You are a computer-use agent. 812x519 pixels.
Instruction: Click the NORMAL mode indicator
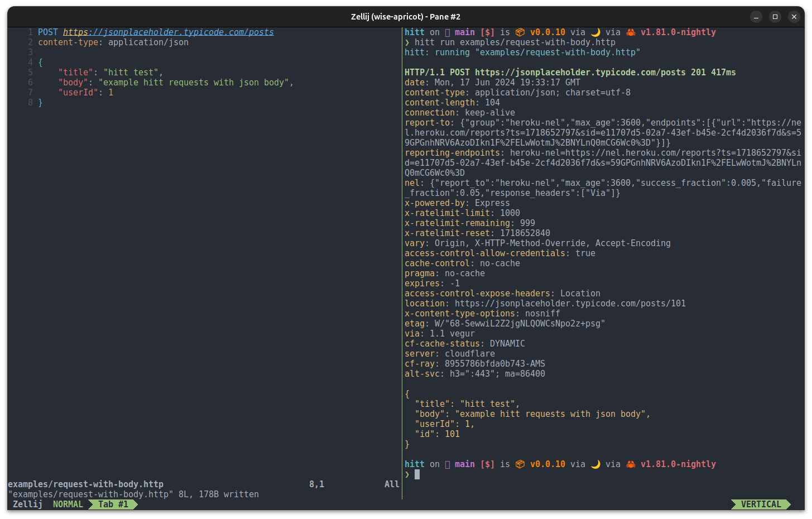tap(68, 504)
